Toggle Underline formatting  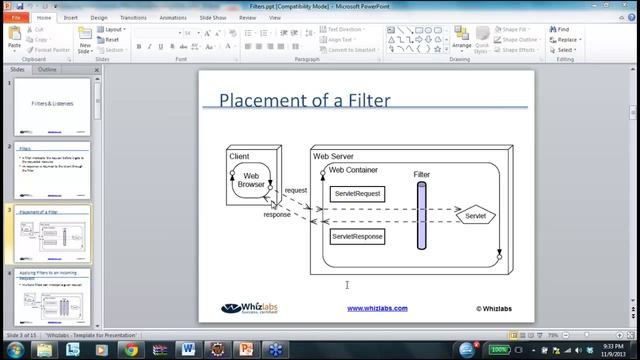coord(161,47)
